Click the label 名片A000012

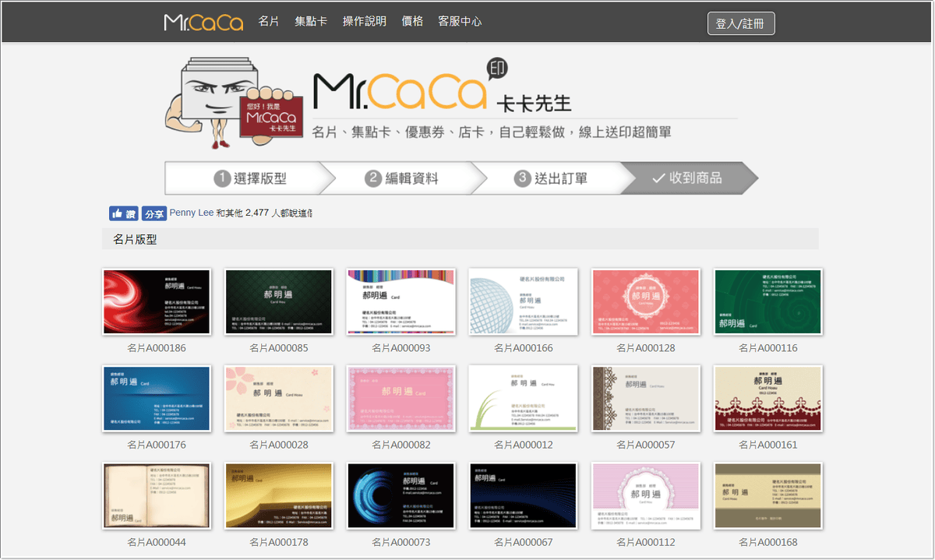coord(524,446)
